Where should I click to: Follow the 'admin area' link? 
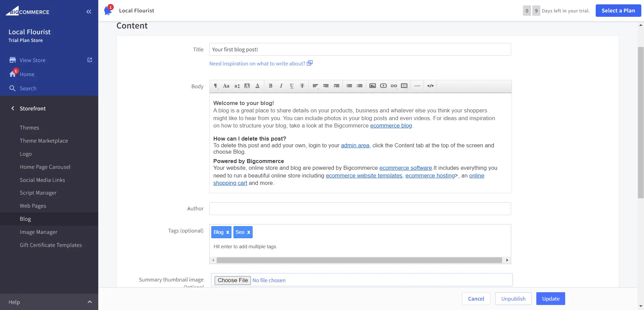355,146
